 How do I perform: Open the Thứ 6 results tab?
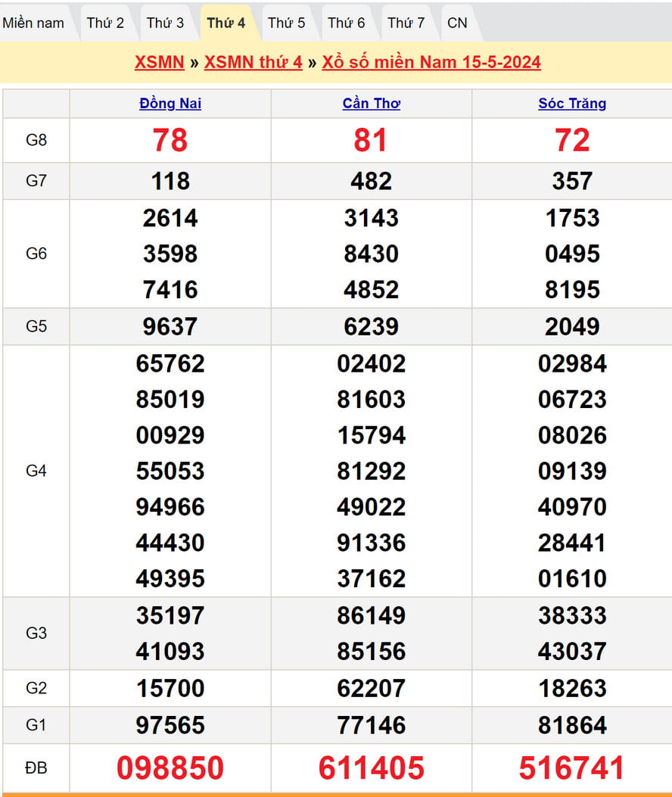click(347, 23)
